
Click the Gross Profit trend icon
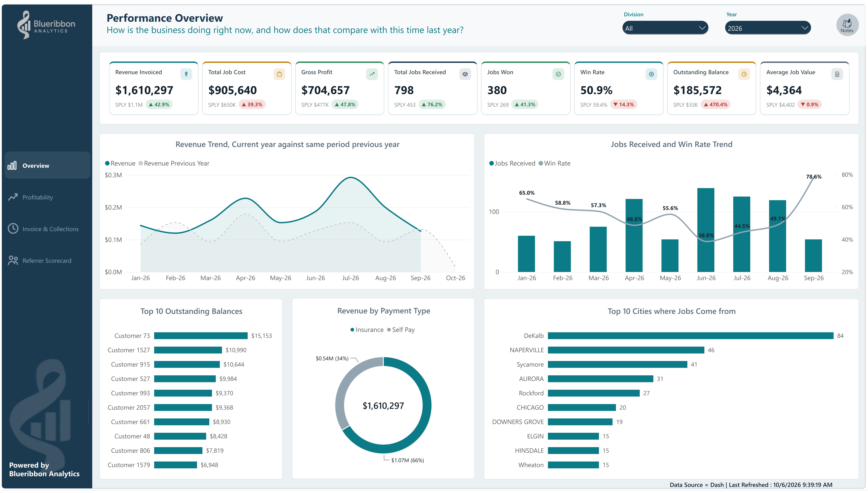372,74
